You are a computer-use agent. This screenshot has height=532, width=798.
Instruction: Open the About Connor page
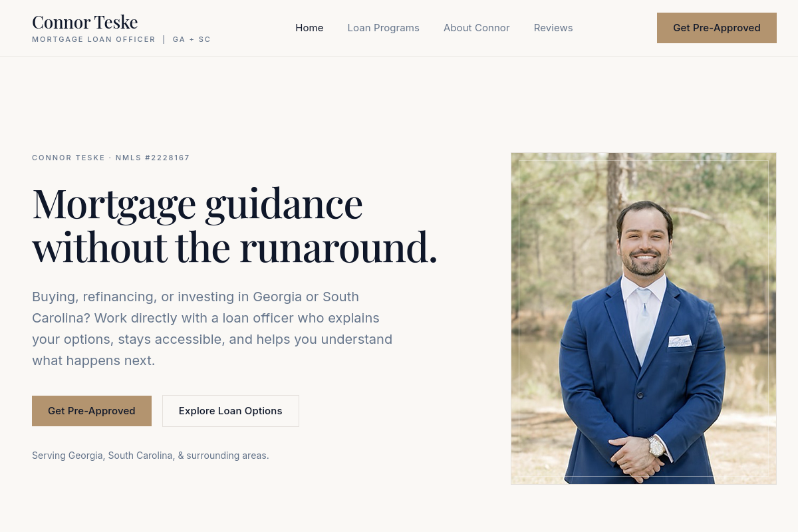[x=476, y=28]
